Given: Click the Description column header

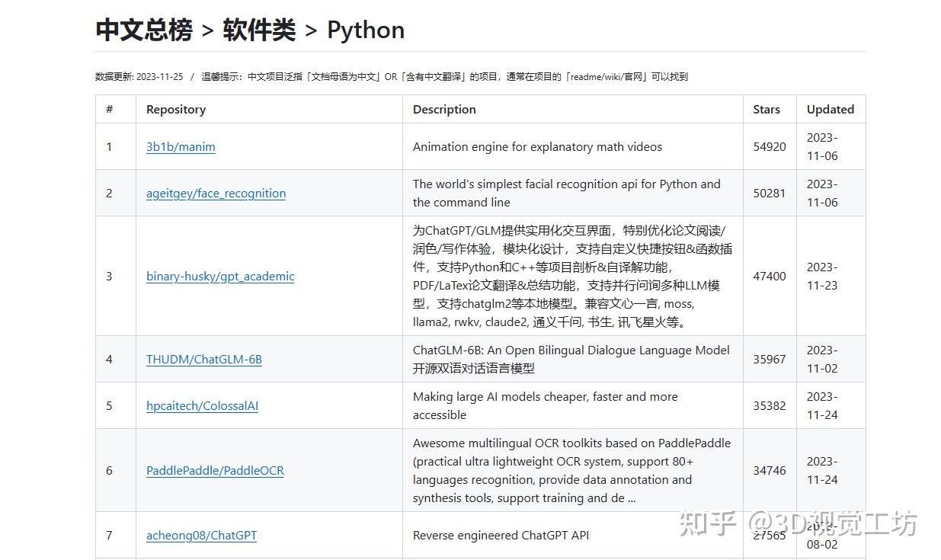Looking at the screenshot, I should pos(444,109).
